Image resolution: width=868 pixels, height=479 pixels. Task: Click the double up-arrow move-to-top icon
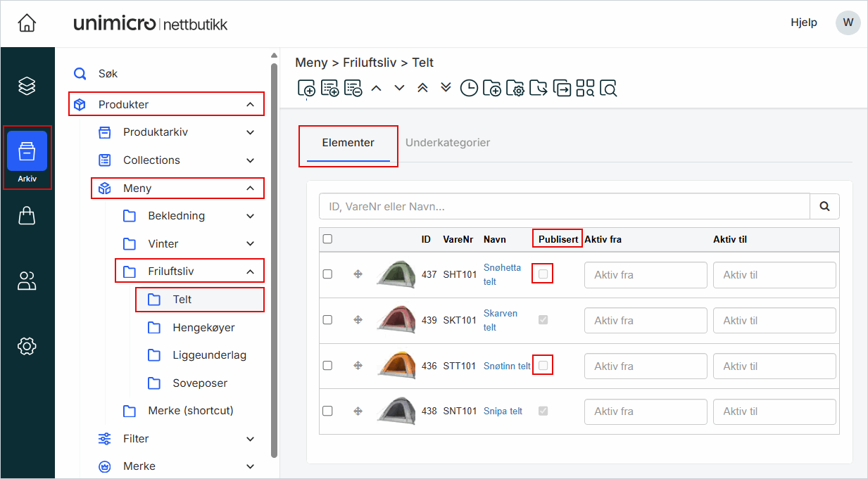(422, 88)
